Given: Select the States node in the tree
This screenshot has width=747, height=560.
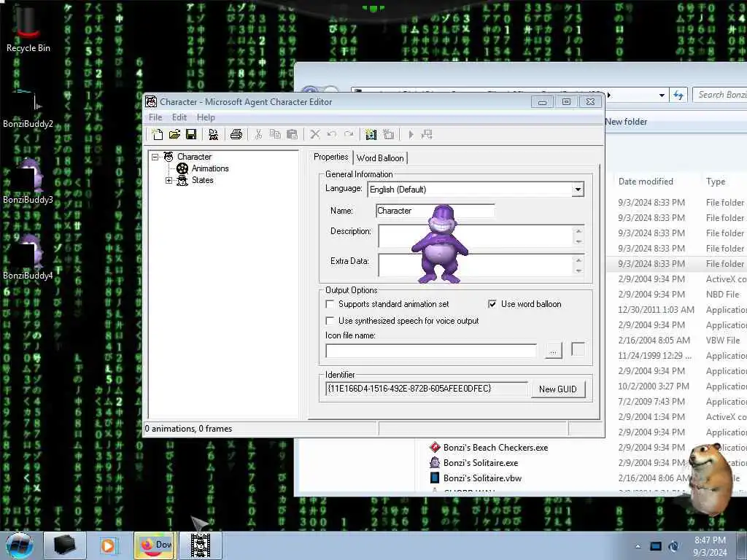Looking at the screenshot, I should (x=203, y=180).
